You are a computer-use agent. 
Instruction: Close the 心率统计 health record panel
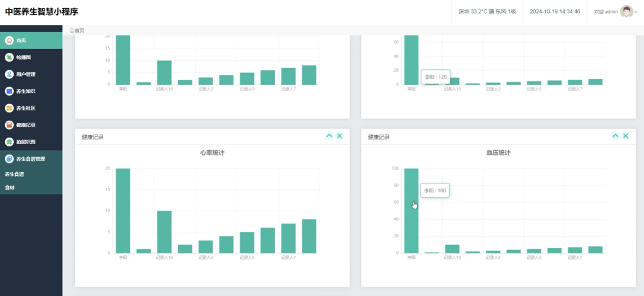(339, 136)
